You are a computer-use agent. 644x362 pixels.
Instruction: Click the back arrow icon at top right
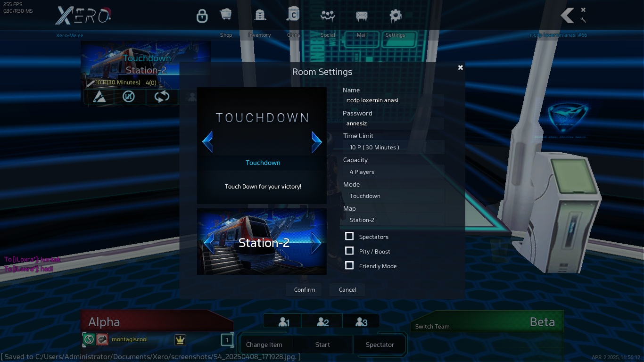point(567,16)
